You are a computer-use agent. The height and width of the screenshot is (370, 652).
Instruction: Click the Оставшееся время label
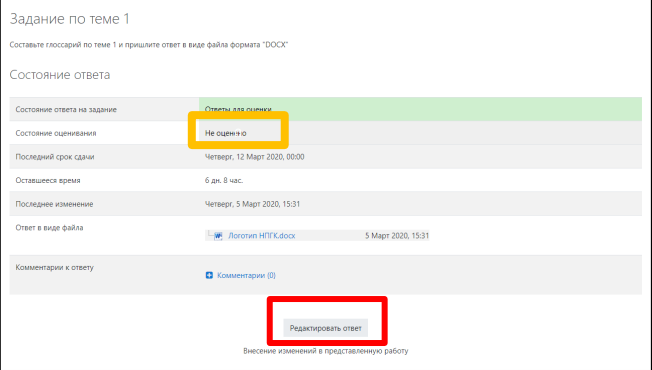48,180
